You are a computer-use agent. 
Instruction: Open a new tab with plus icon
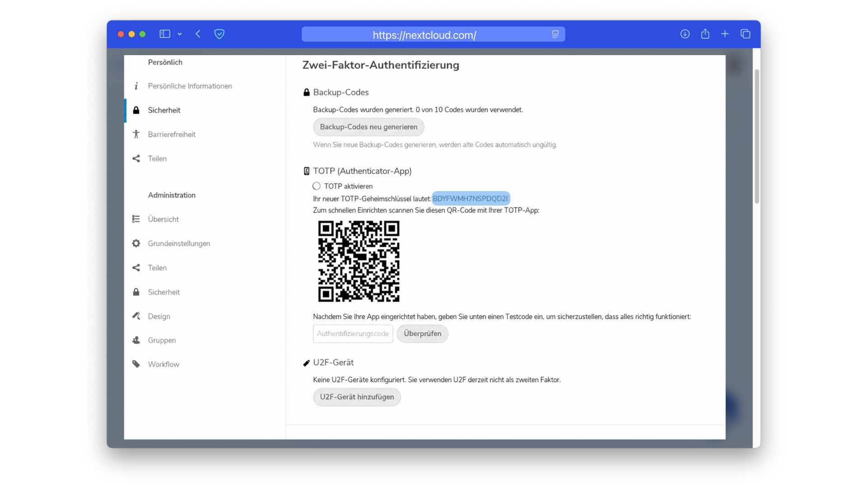click(725, 34)
